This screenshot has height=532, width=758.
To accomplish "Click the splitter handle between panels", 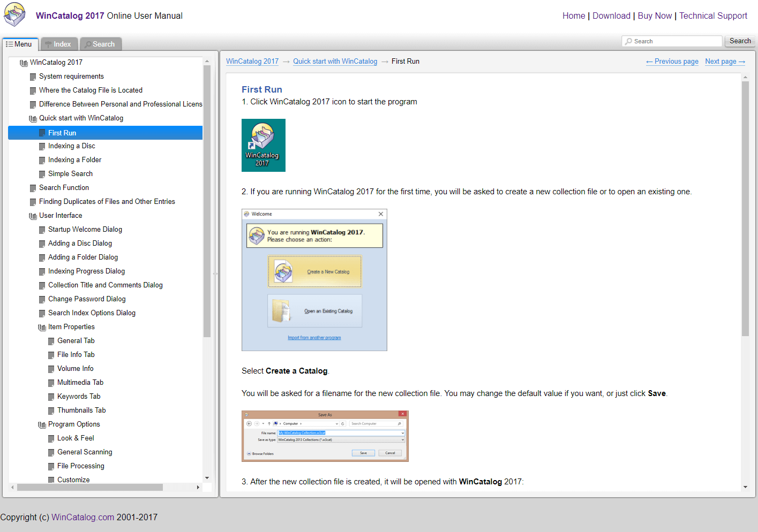I will [x=215, y=274].
